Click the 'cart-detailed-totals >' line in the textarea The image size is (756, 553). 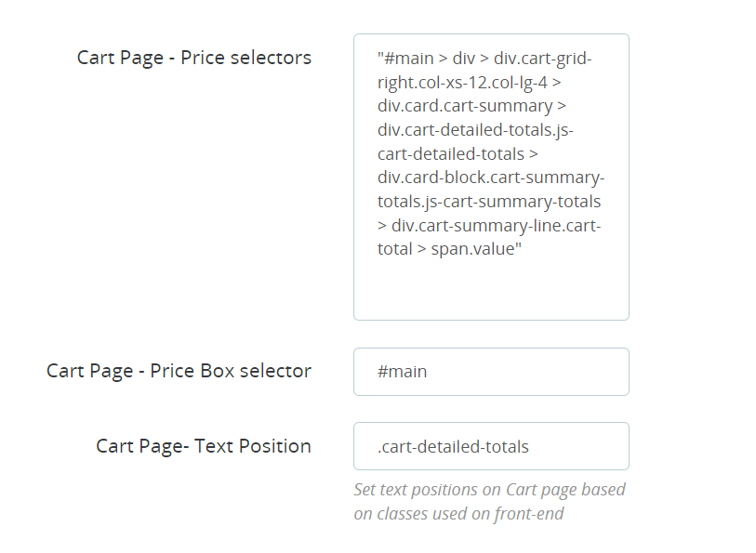[458, 153]
